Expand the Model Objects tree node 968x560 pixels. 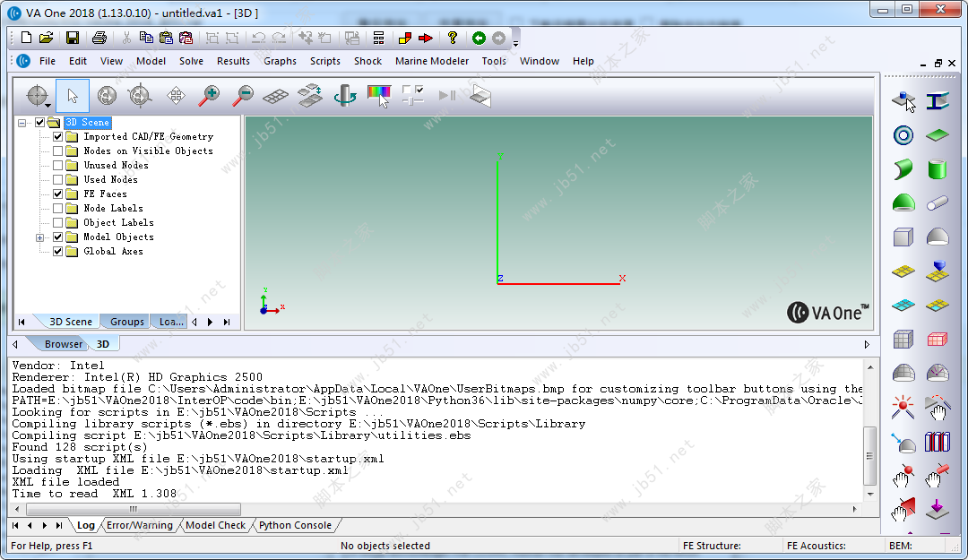pos(39,237)
